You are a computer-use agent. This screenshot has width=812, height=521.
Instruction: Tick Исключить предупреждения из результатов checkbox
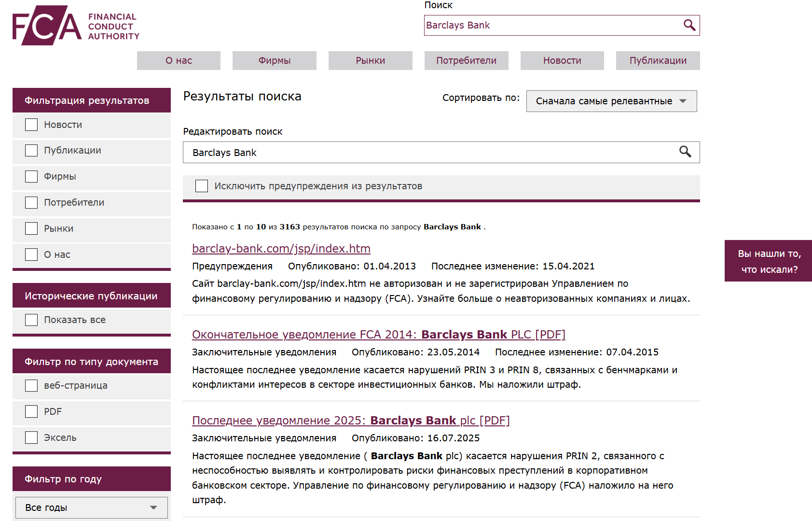pyautogui.click(x=202, y=186)
